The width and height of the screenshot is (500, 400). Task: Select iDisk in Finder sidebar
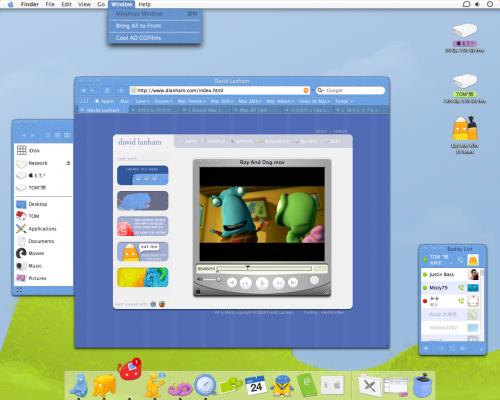43,150
